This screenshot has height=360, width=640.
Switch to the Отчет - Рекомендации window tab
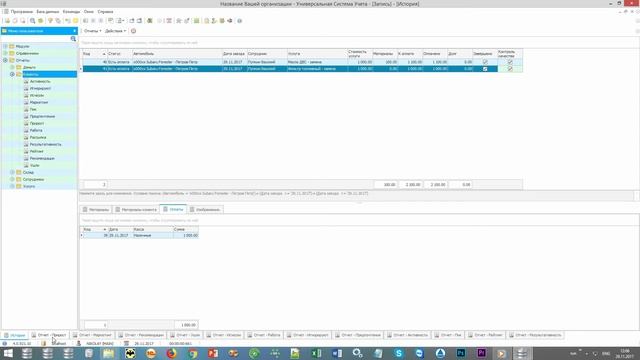141,335
